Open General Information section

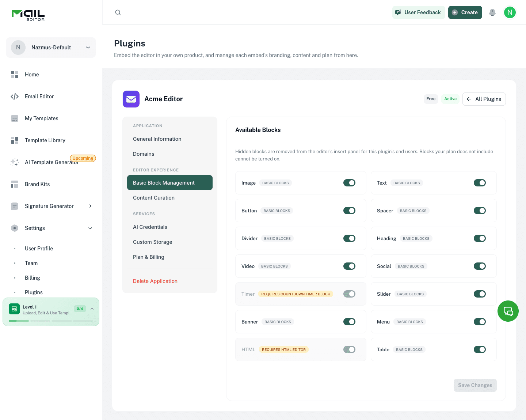click(170, 139)
